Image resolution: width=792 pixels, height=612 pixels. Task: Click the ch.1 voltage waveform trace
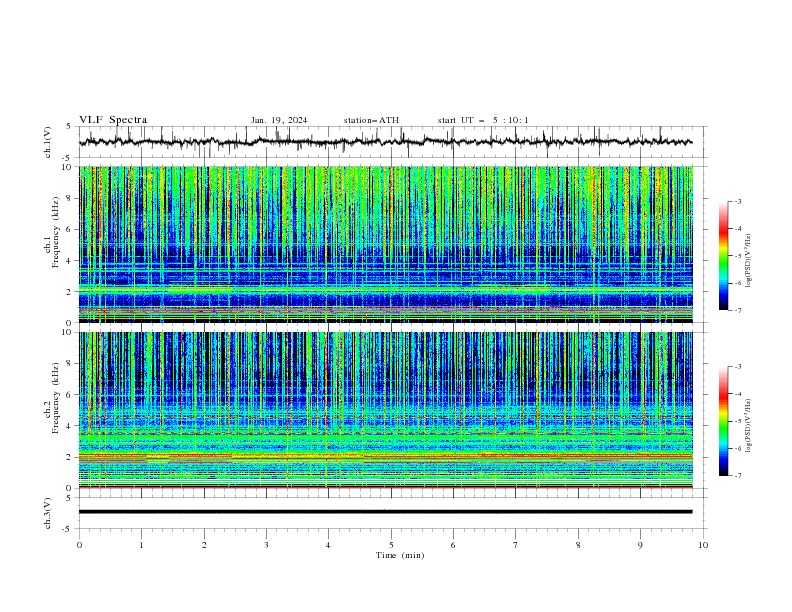pos(385,142)
